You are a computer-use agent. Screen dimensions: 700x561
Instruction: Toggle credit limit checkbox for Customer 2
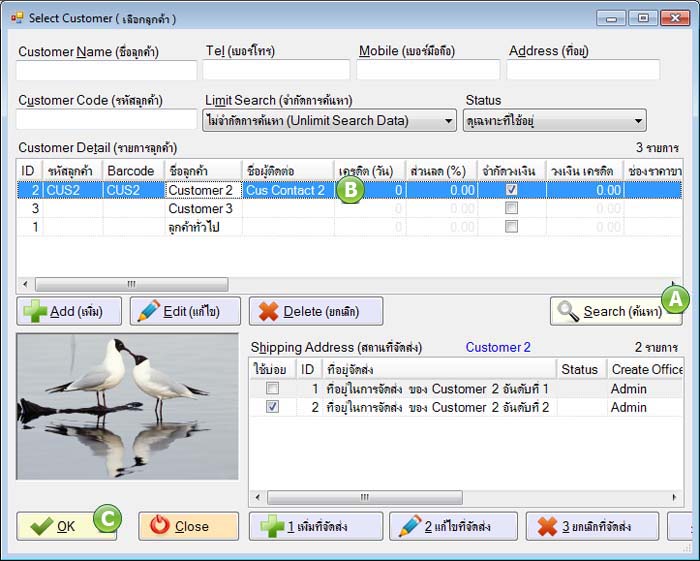pyautogui.click(x=511, y=190)
